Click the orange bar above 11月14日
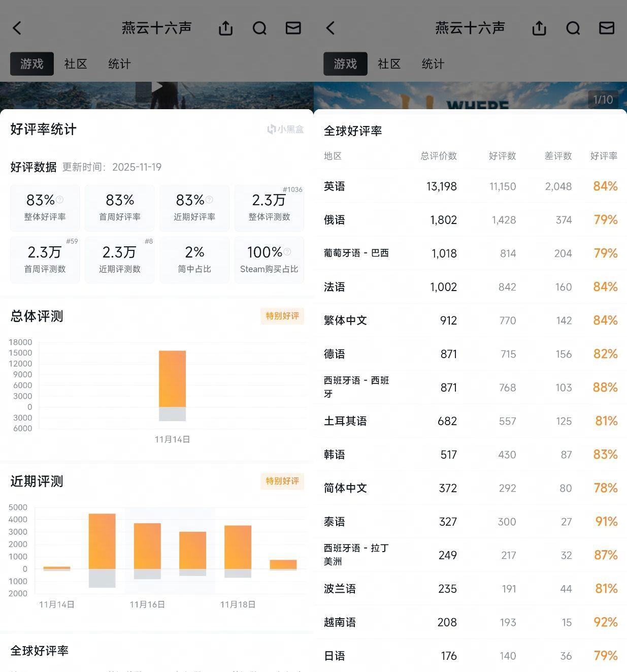 coord(173,378)
